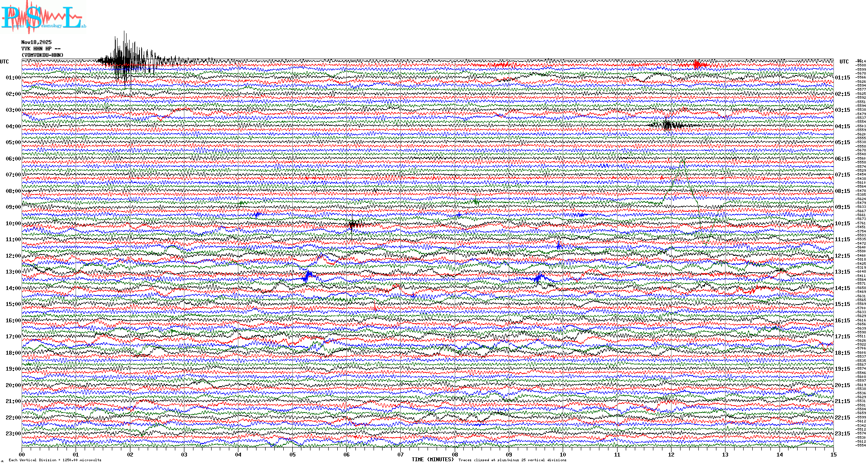Image resolution: width=868 pixels, height=466 pixels.
Task: Click the black seismic burst on 04:00 trace
Action: (x=668, y=125)
